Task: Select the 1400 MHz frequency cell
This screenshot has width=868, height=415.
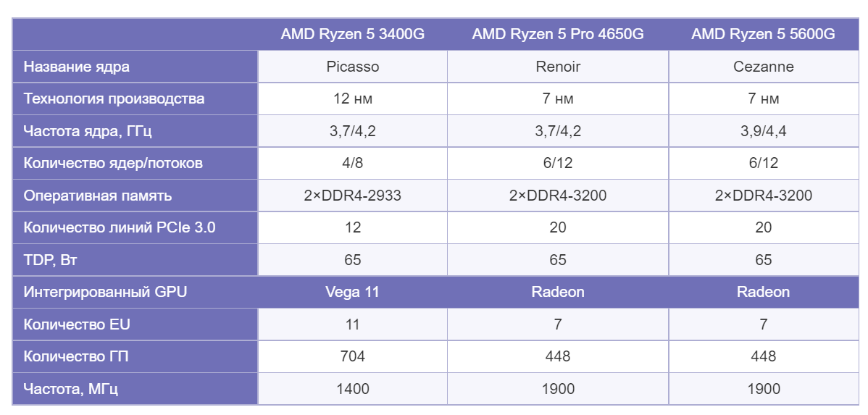Action: point(352,389)
